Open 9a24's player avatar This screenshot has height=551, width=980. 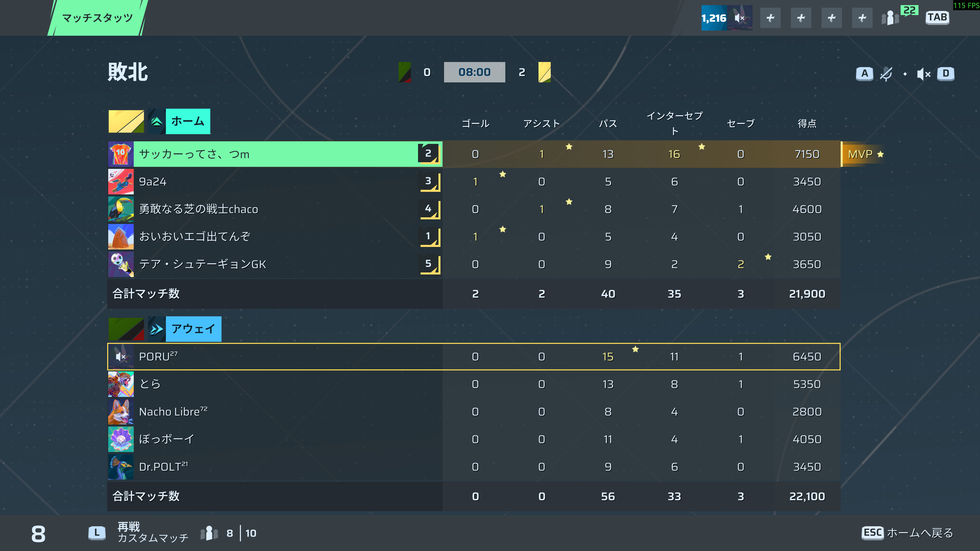[x=121, y=181]
